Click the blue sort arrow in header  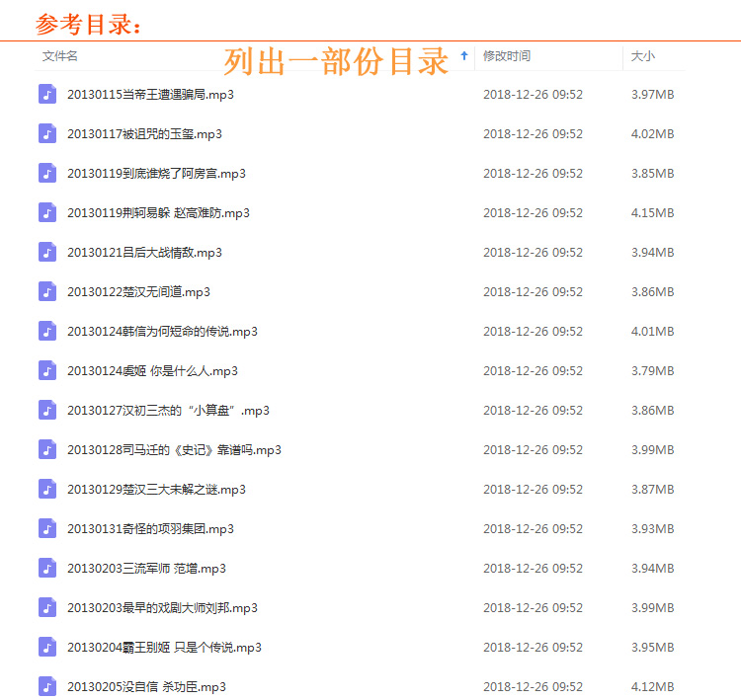pyautogui.click(x=464, y=56)
